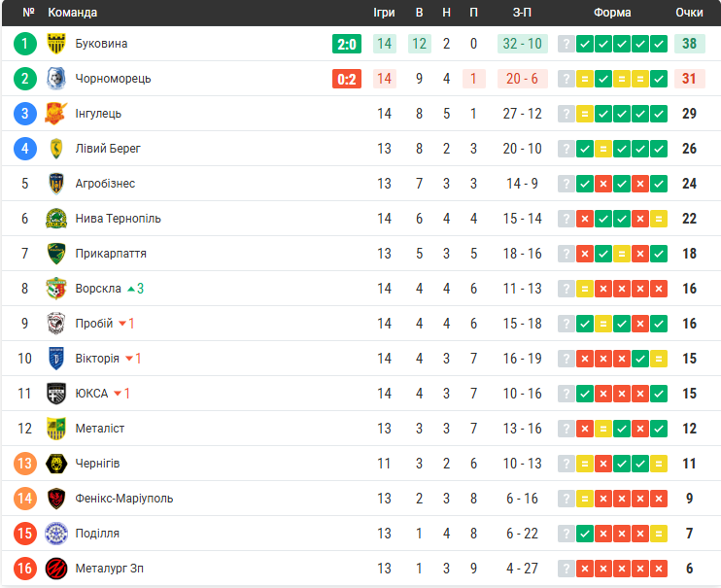Click the Nyva Ternopil club crest
Image resolution: width=721 pixels, height=588 pixels.
click(55, 219)
